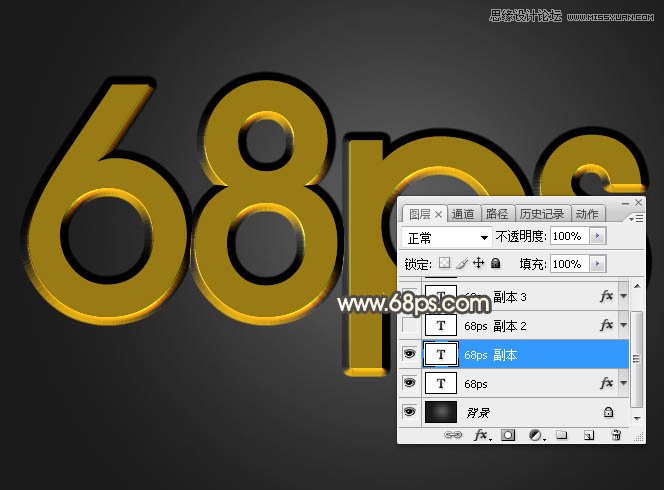
Task: Click the 不透明度 value field
Action: (570, 236)
